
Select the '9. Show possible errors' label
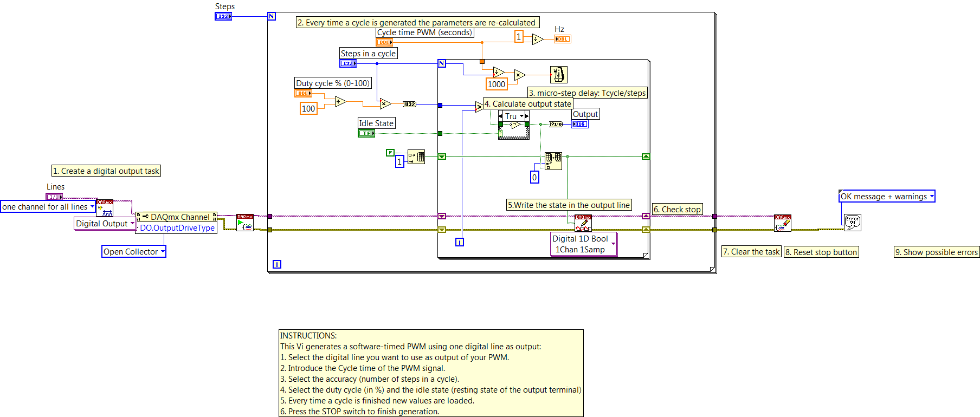pyautogui.click(x=937, y=252)
